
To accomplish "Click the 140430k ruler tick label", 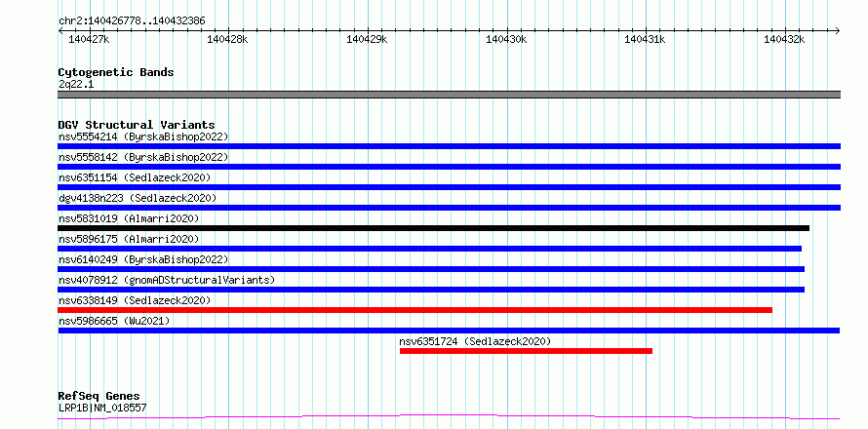I will [506, 39].
